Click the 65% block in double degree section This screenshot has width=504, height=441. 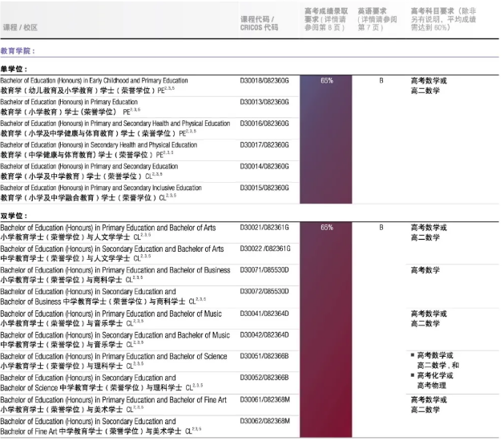coord(327,228)
